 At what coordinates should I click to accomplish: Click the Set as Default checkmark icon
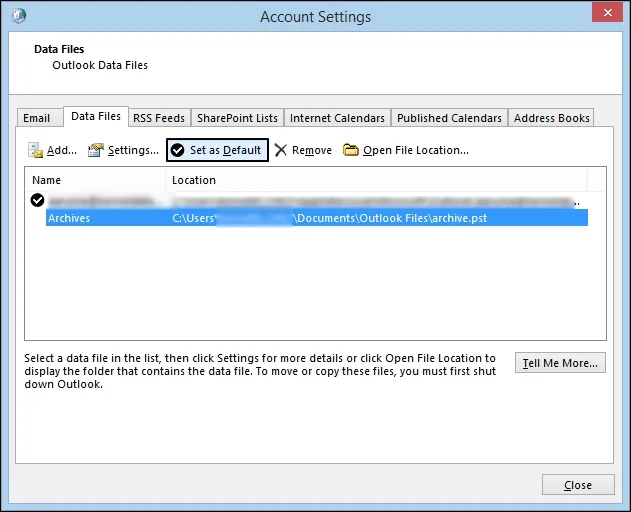(x=177, y=150)
